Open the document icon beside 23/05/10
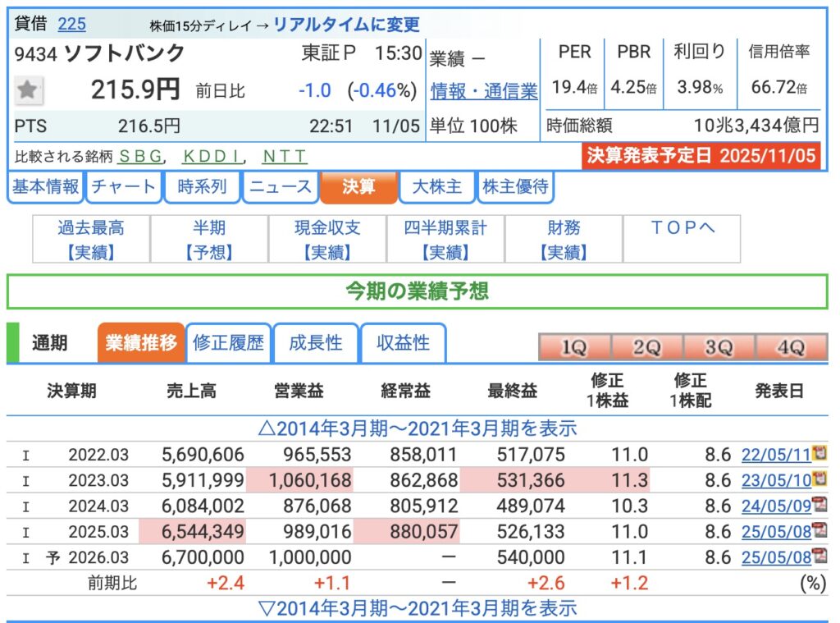Viewport: 840px width, 623px height. pos(818,479)
